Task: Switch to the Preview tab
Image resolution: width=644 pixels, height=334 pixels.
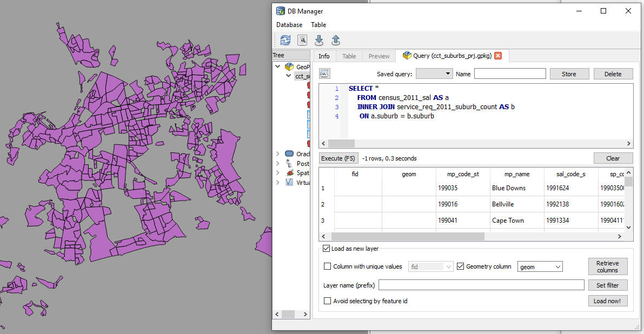Action: 379,56
